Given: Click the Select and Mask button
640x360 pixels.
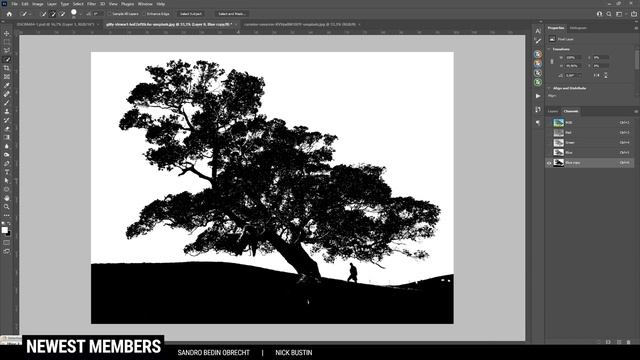Looking at the screenshot, I should [231, 14].
